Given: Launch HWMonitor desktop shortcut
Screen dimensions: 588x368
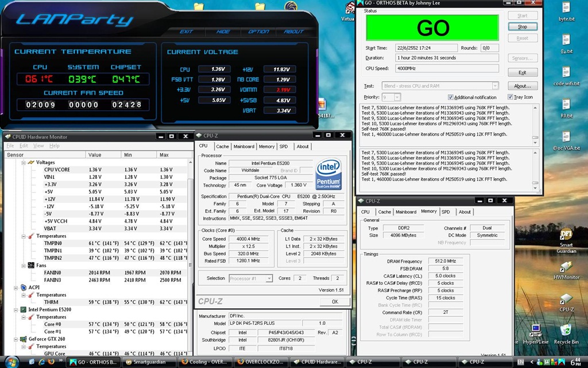Looking at the screenshot, I should [566, 270].
